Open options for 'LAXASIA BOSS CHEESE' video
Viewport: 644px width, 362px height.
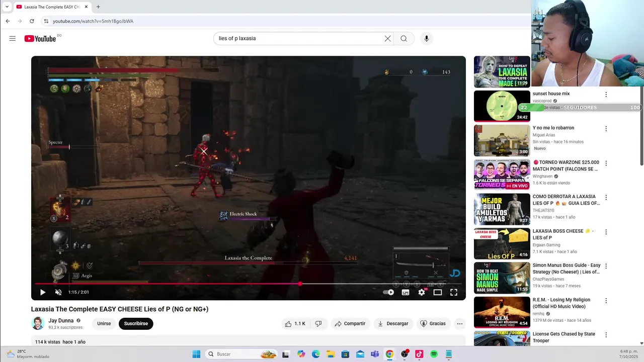tap(606, 232)
